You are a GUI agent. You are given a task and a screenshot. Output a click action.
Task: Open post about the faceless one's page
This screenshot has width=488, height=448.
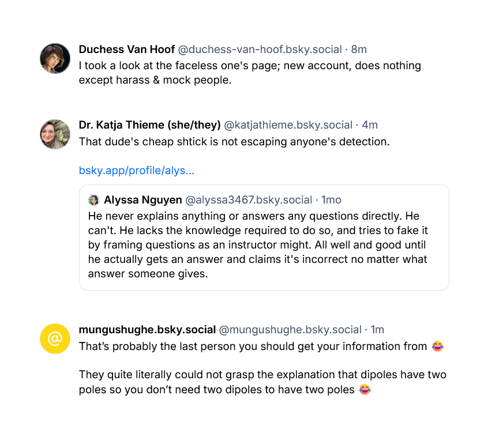[250, 73]
